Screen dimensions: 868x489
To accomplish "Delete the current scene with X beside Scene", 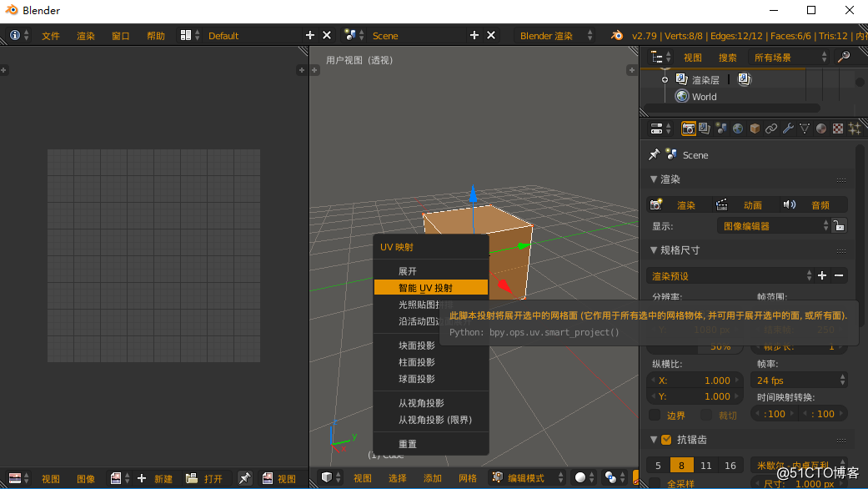I will click(490, 35).
